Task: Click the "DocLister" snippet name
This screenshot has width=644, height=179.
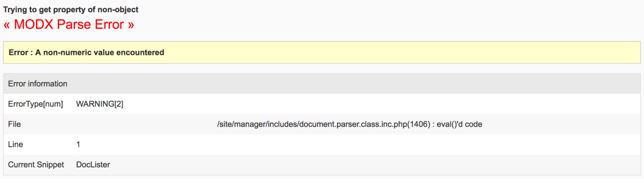Action: pyautogui.click(x=93, y=165)
